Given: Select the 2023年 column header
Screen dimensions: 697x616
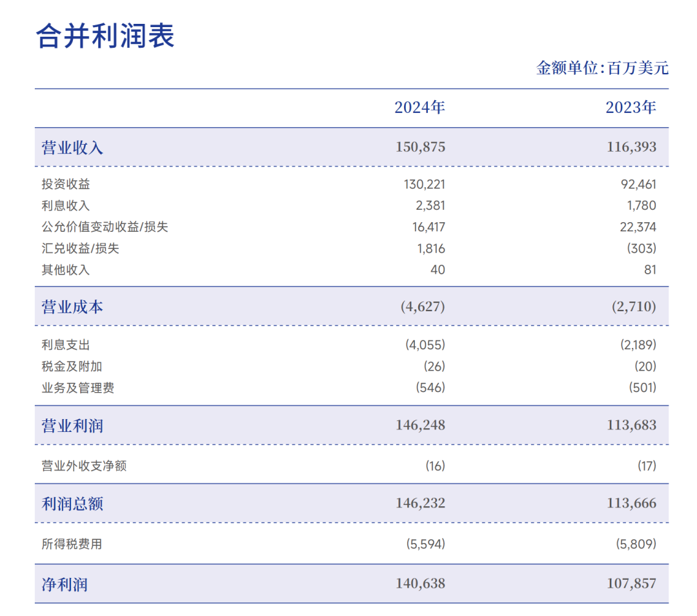Looking at the screenshot, I should coord(631,107).
